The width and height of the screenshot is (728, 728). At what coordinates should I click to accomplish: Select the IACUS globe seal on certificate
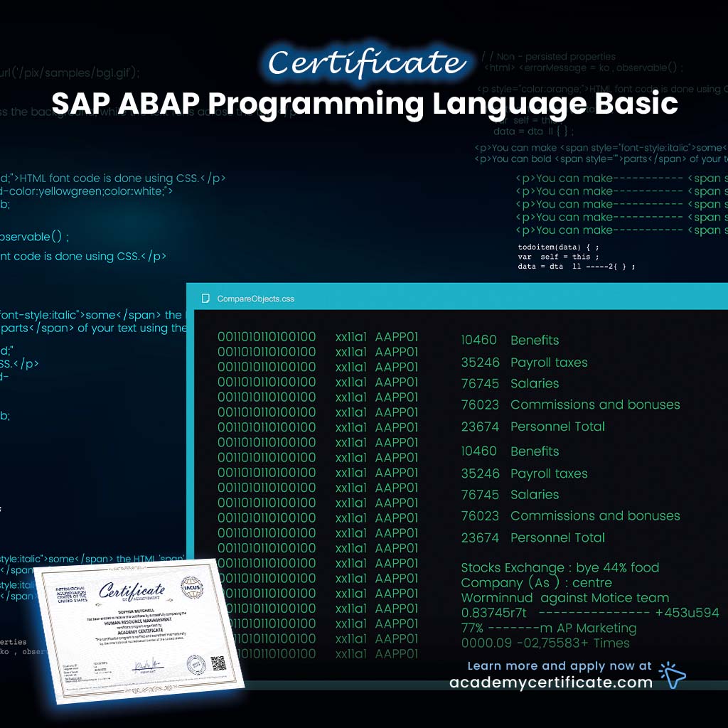pos(192,588)
